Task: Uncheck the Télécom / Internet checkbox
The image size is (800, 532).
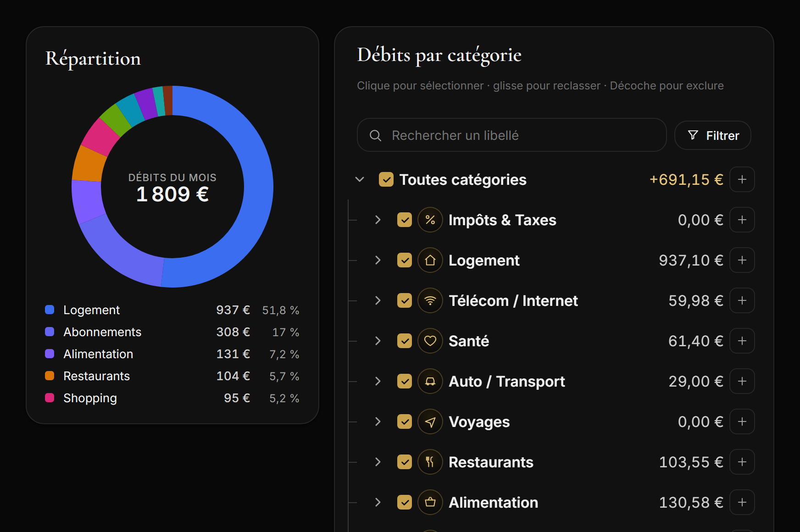Action: (405, 300)
